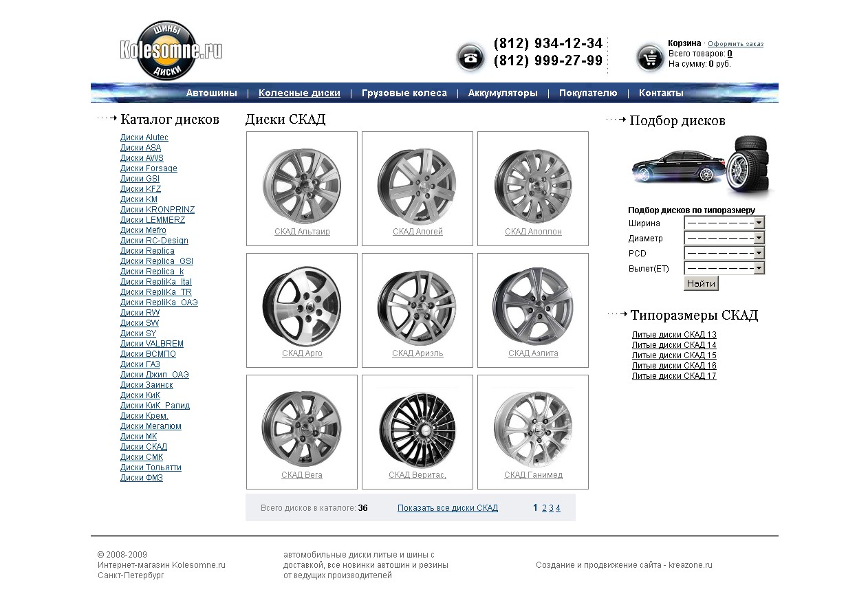The height and width of the screenshot is (594, 868).
Task: Select Диски RepliKa_ОАЭ in catalog
Action: 159,302
